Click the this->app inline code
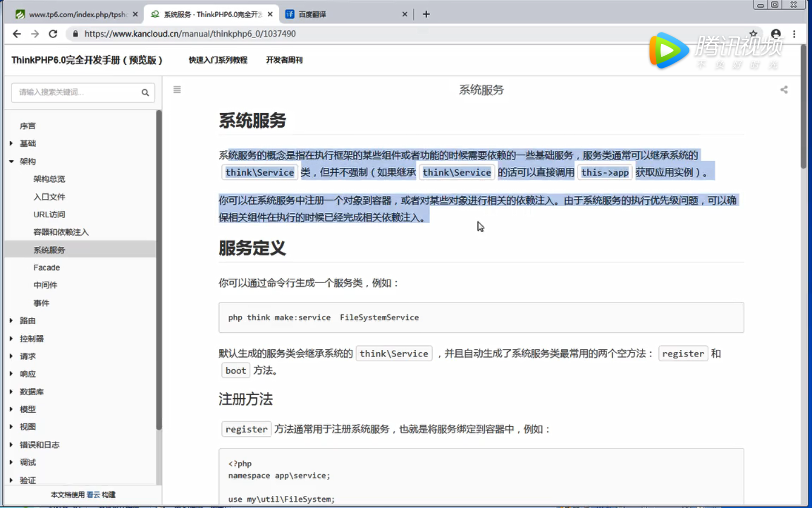Viewport: 812px width, 508px height. point(605,172)
